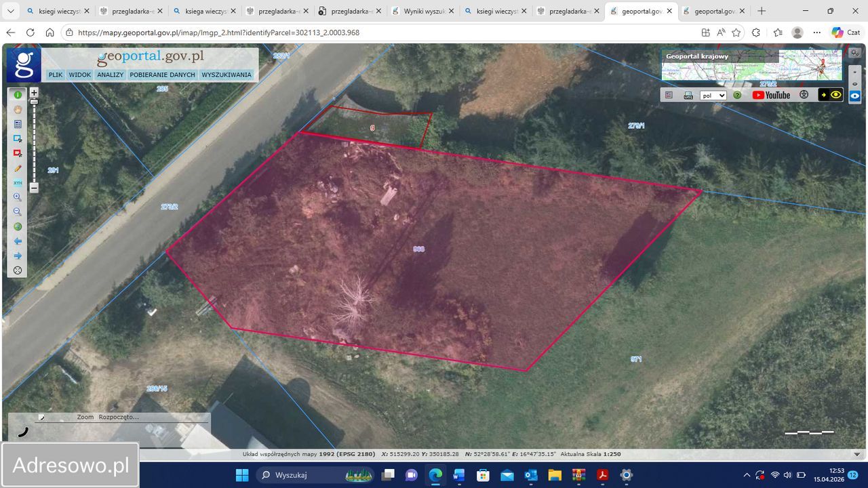This screenshot has height=488, width=868.
Task: Click the XYH coordinates tool
Action: [x=18, y=183]
